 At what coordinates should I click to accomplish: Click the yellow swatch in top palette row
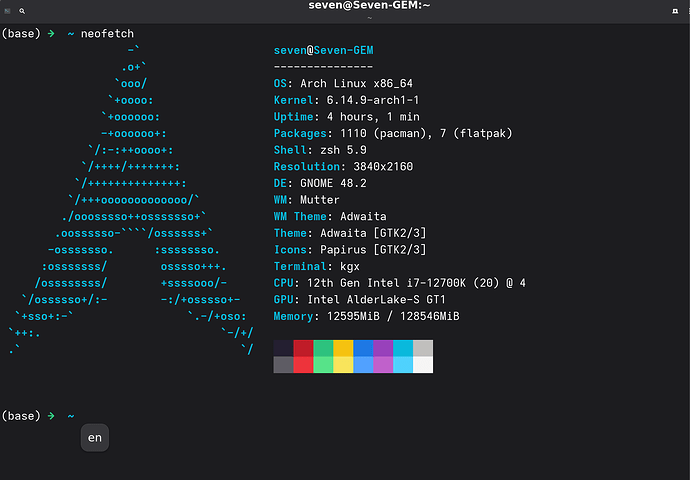coord(343,348)
